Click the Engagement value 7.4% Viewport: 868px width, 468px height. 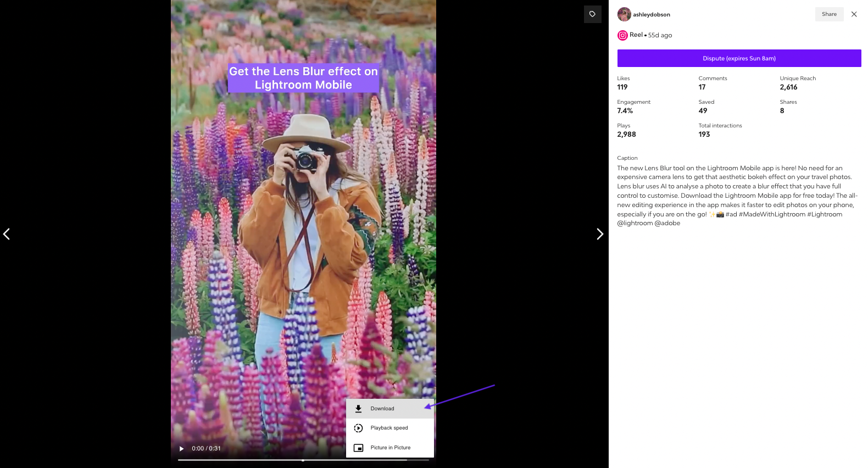pyautogui.click(x=625, y=111)
